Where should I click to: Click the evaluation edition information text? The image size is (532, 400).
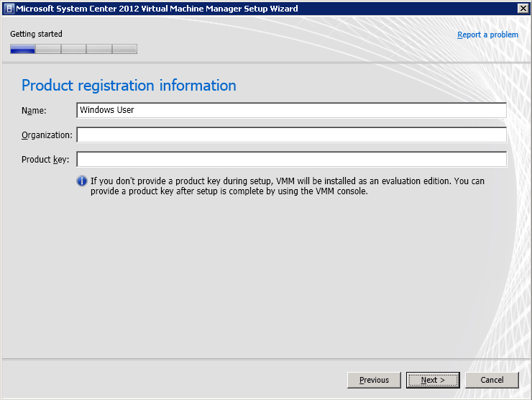[288, 186]
